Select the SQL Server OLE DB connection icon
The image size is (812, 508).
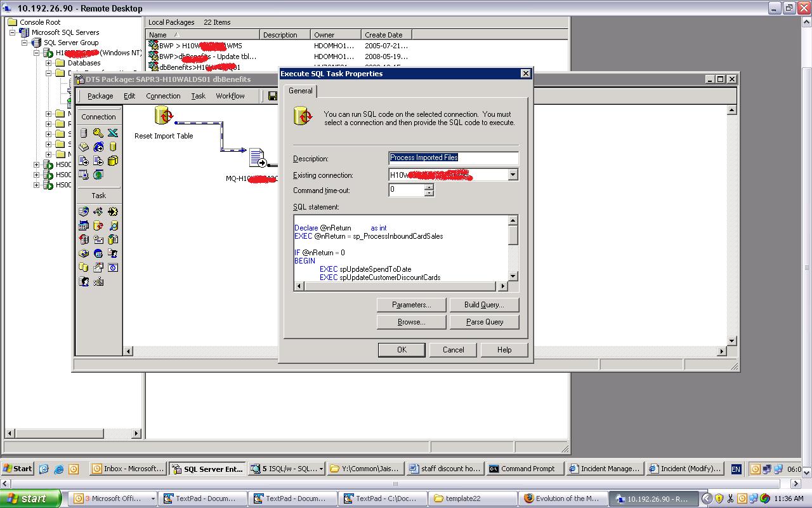click(x=84, y=133)
